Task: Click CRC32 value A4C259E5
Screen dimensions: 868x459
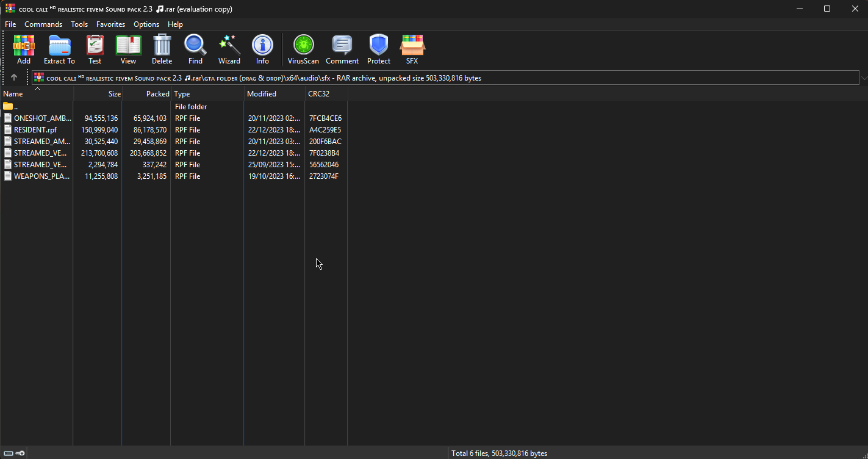Action: (x=325, y=130)
